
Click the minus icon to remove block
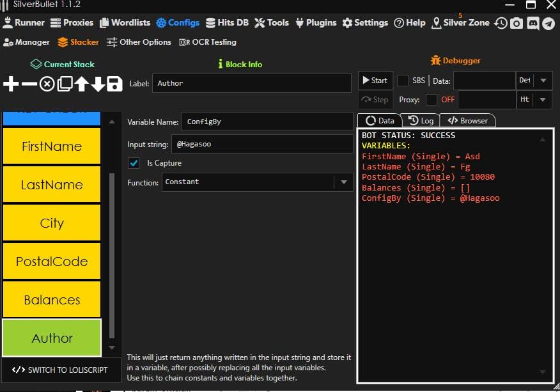click(x=29, y=84)
